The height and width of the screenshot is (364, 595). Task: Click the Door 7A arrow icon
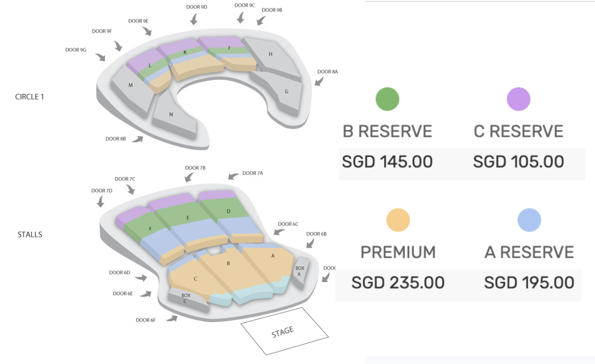click(233, 175)
